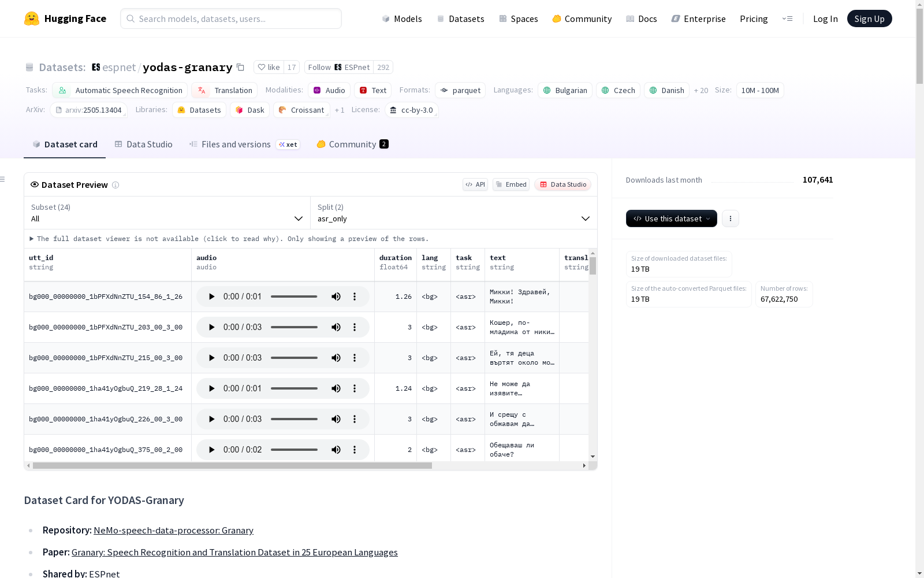Open the more options kebab next to Use this dataset
Screen dimensions: 924x578
pos(731,218)
